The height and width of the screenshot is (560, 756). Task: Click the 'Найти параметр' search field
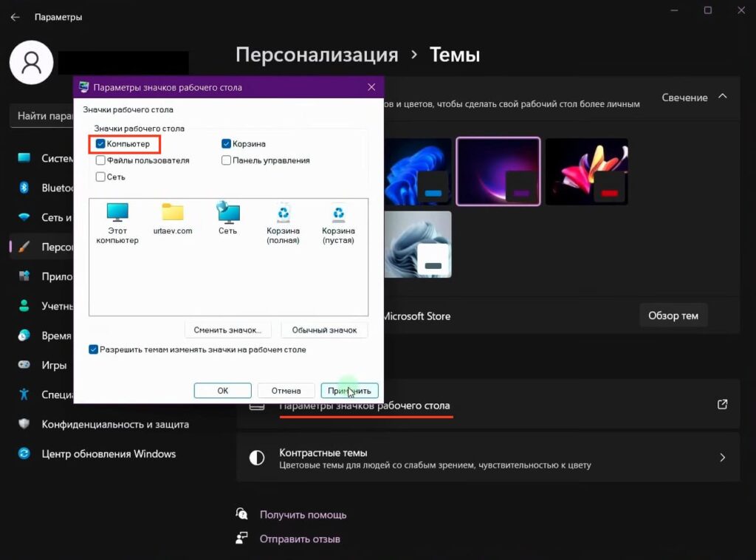(42, 116)
